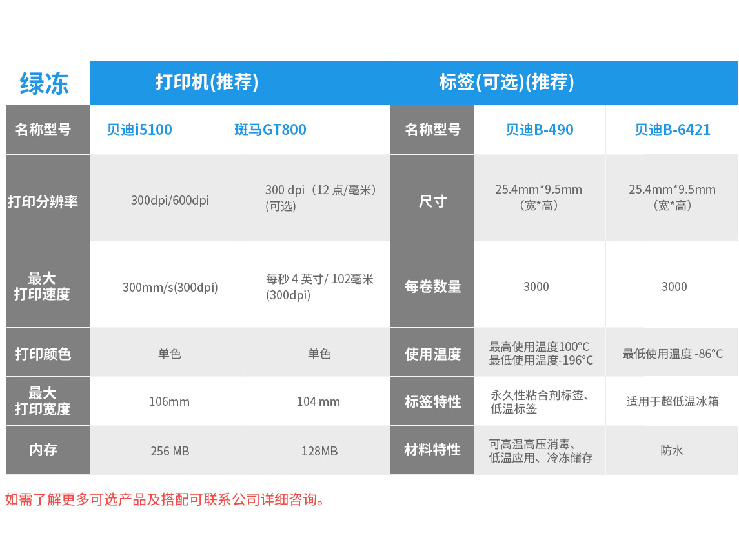This screenshot has width=739, height=560.
Task: Click the 使用温度 row header
Action: (432, 352)
